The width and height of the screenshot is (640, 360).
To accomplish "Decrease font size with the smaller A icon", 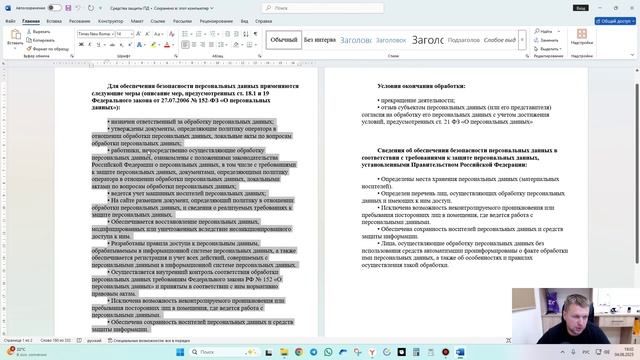I will 147,34.
